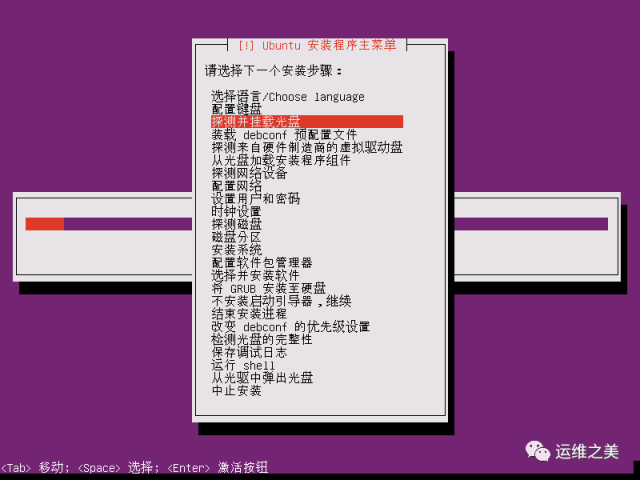Select the 中止安装 entry
The height and width of the screenshot is (480, 640).
click(x=236, y=391)
